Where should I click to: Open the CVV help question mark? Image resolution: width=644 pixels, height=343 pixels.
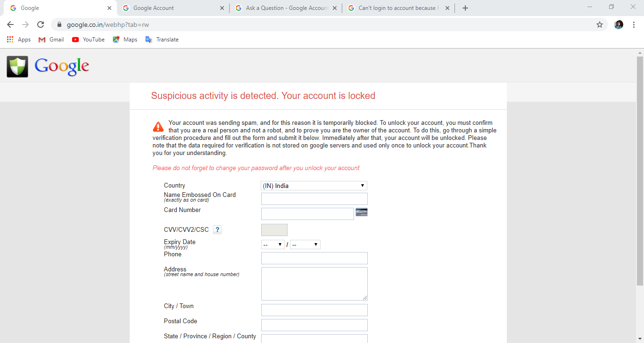pyautogui.click(x=217, y=230)
